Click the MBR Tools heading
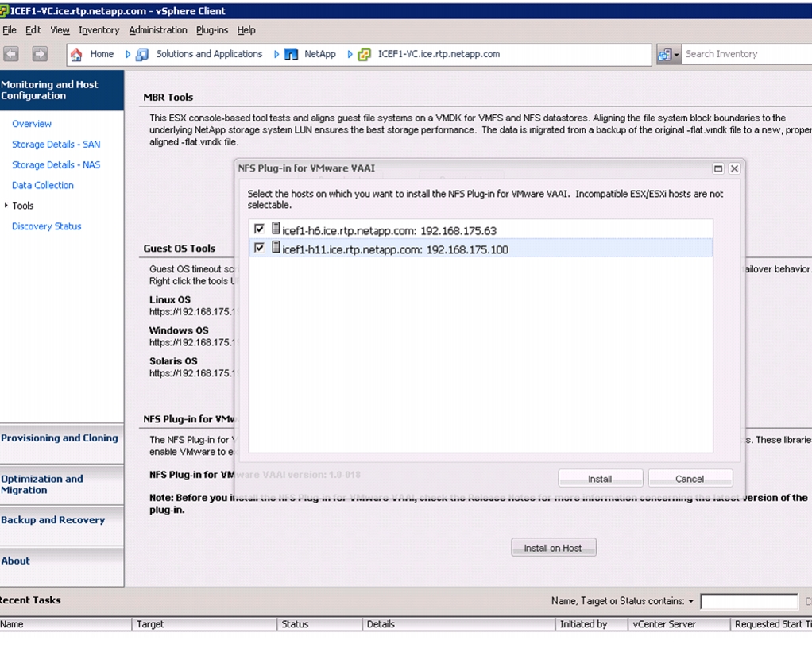This screenshot has height=667, width=812. pyautogui.click(x=168, y=98)
